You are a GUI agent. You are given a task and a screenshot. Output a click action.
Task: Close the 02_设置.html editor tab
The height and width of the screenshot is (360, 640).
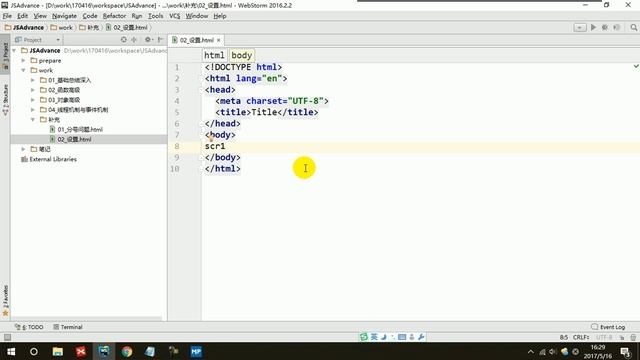point(219,40)
